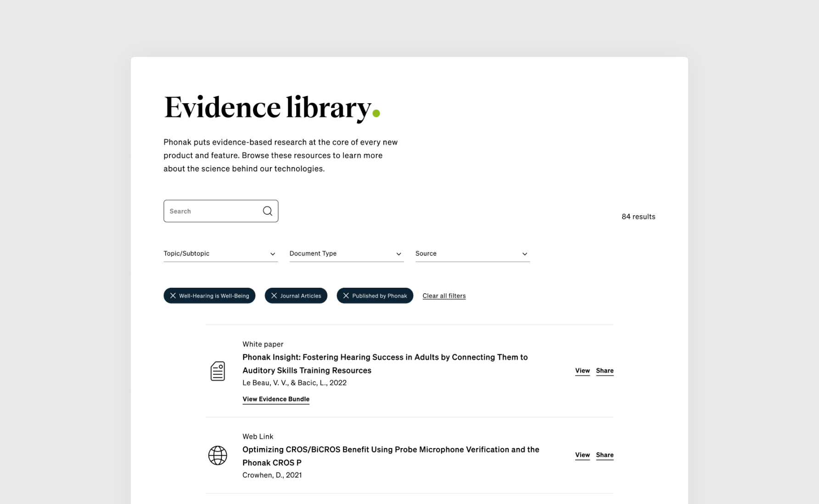Click the white paper document icon
Screen dimensions: 819x504
tap(218, 371)
